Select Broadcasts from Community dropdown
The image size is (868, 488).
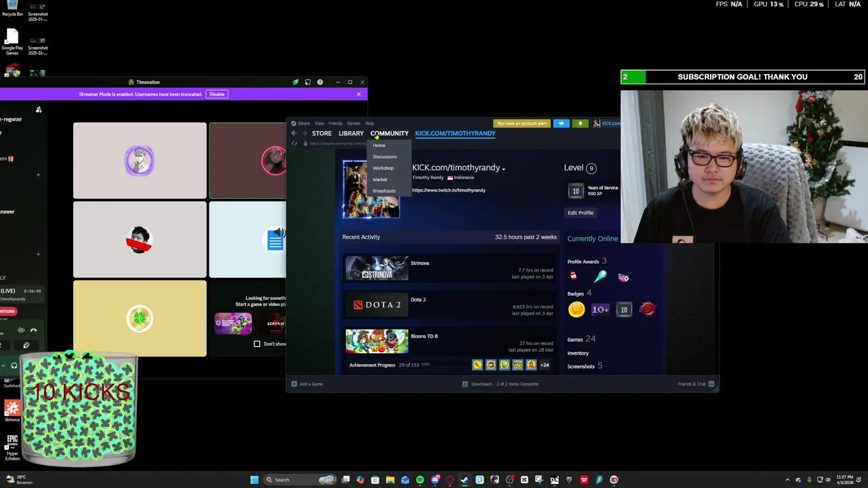coord(384,190)
